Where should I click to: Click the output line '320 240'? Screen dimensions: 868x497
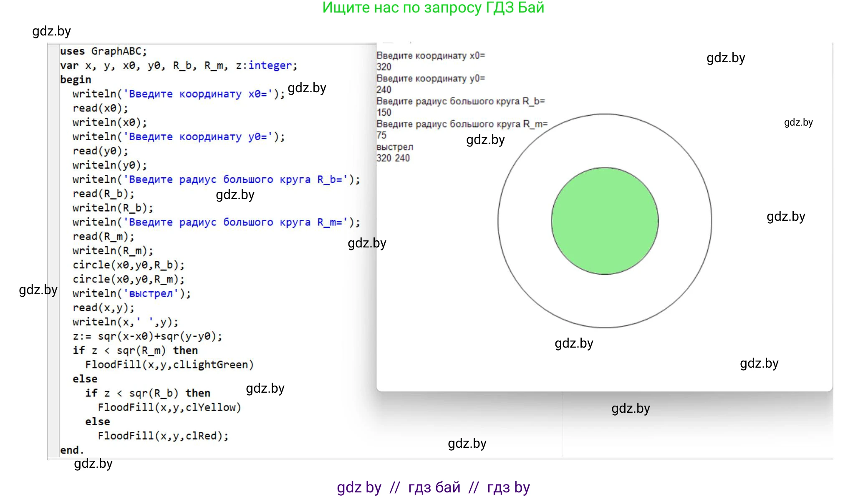coord(393,158)
